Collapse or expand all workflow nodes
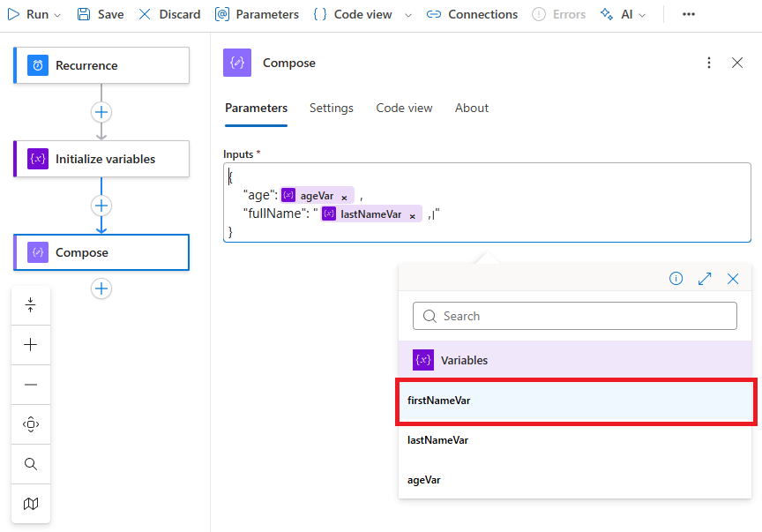This screenshot has width=762, height=532. pos(31,305)
